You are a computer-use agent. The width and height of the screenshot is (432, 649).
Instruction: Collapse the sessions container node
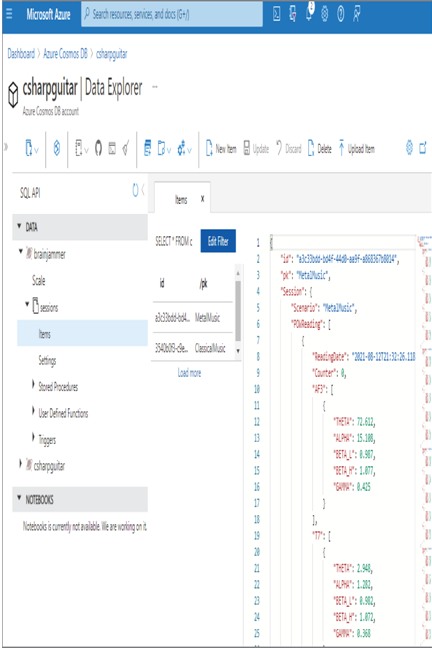[x=27, y=305]
